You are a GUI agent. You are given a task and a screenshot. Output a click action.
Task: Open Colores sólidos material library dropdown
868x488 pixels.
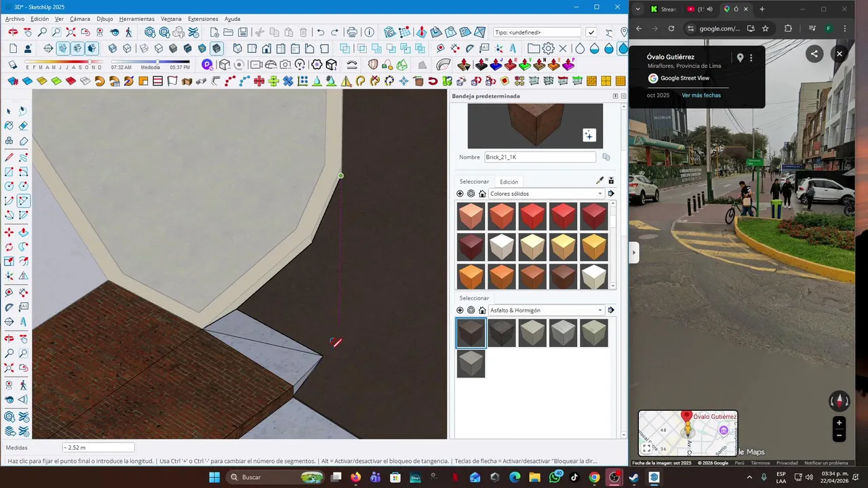point(547,194)
